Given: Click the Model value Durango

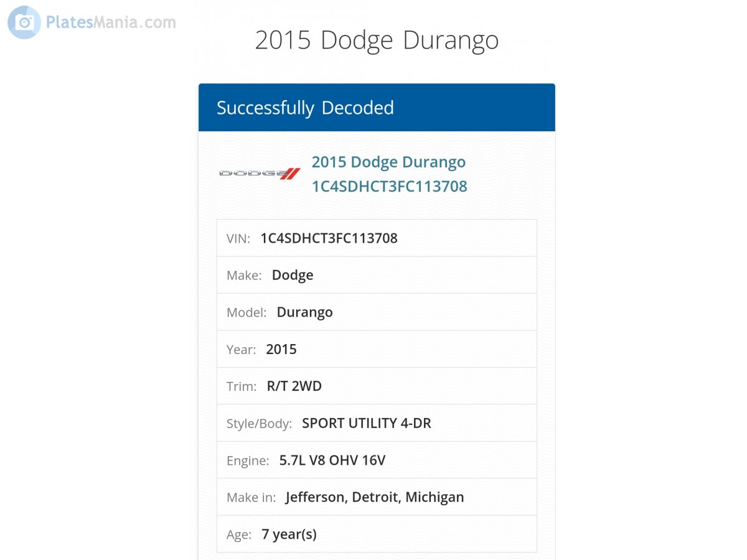Looking at the screenshot, I should (x=304, y=312).
